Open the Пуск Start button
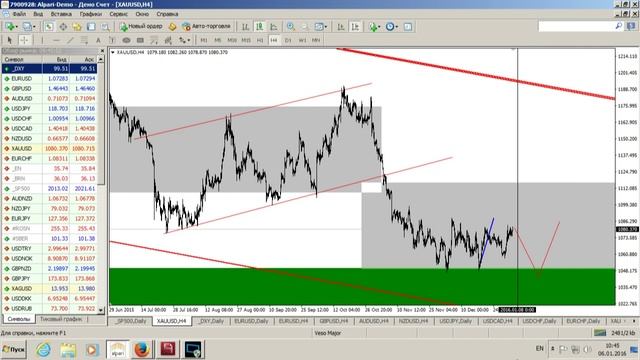 pos(13,350)
